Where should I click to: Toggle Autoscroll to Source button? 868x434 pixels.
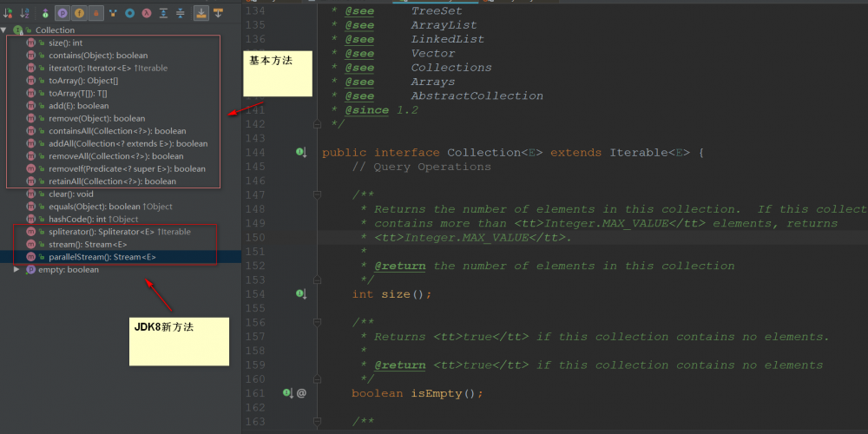201,13
